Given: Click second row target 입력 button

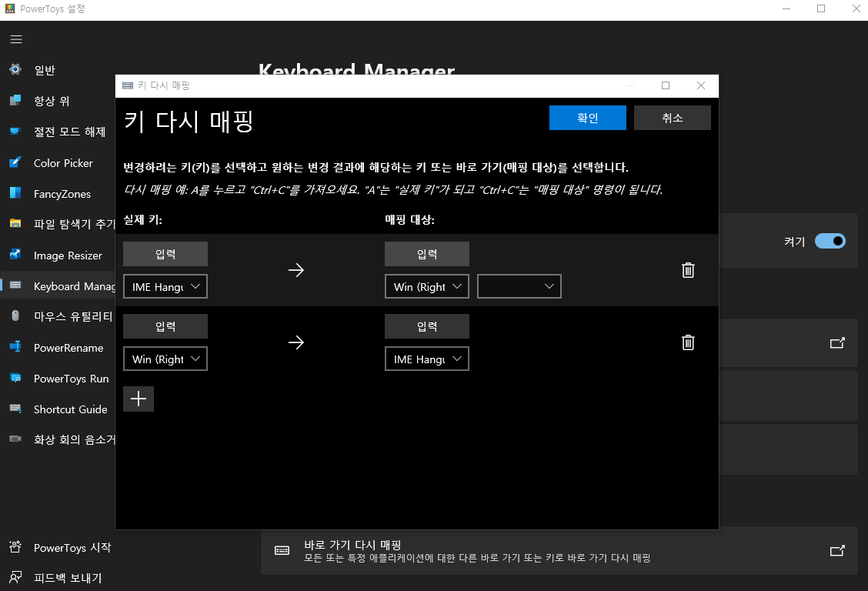Looking at the screenshot, I should click(427, 326).
